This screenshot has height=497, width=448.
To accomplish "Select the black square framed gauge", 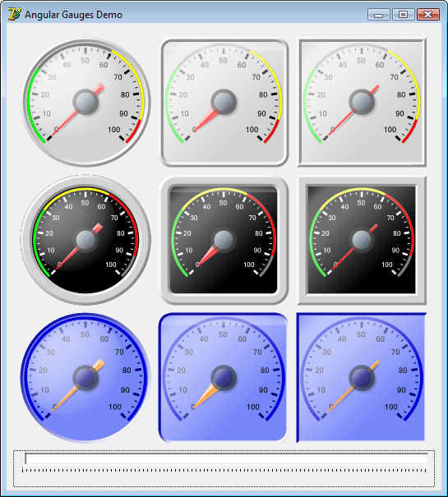I will coord(362,241).
